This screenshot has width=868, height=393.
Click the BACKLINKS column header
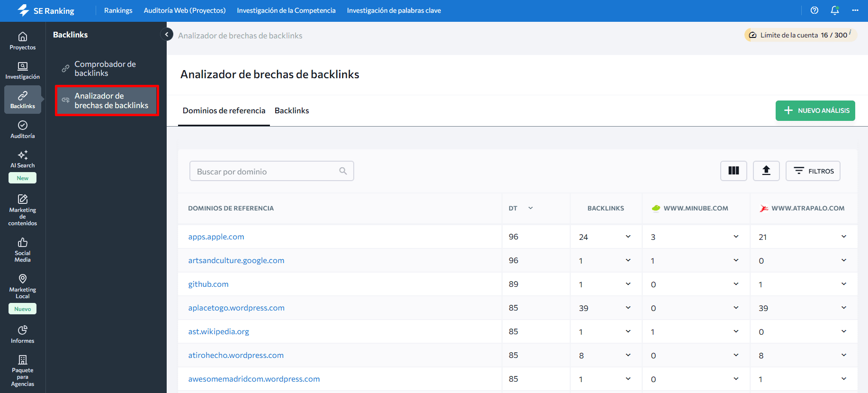(606, 208)
